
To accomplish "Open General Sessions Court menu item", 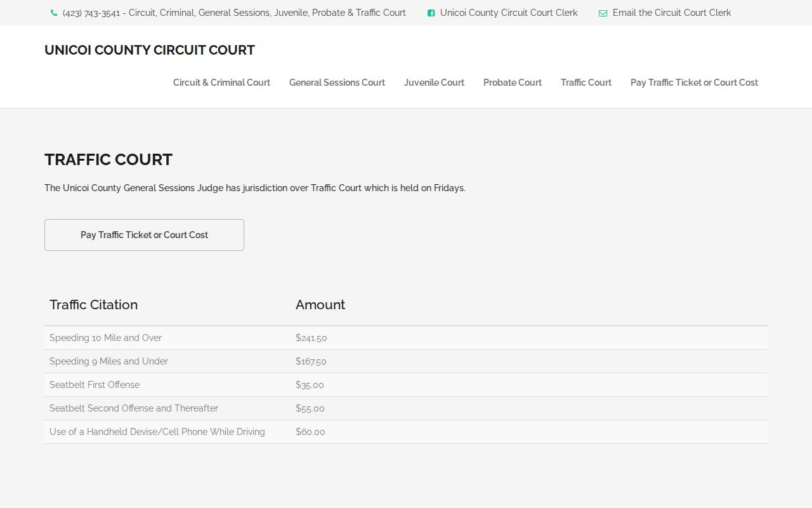I will coord(337,83).
